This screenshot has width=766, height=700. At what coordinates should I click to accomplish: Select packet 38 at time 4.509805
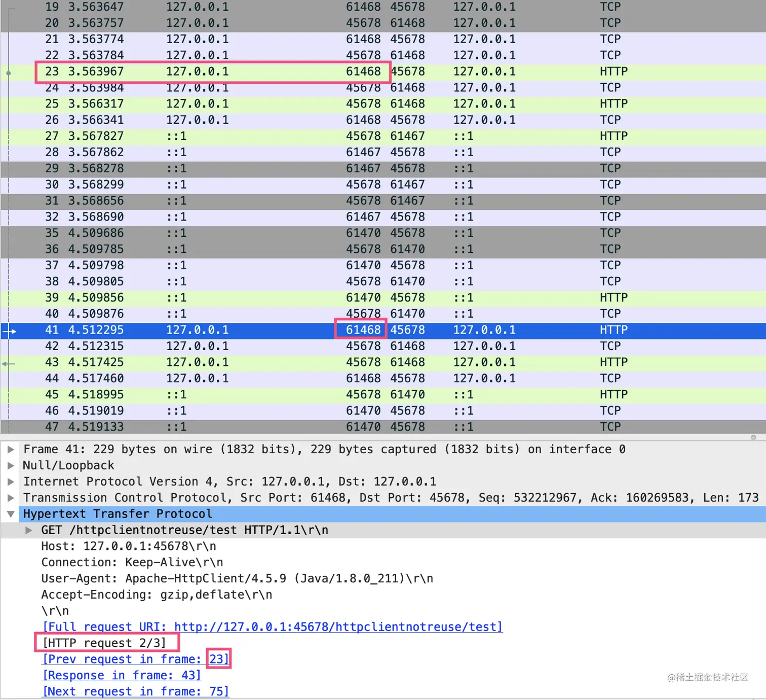(x=383, y=282)
